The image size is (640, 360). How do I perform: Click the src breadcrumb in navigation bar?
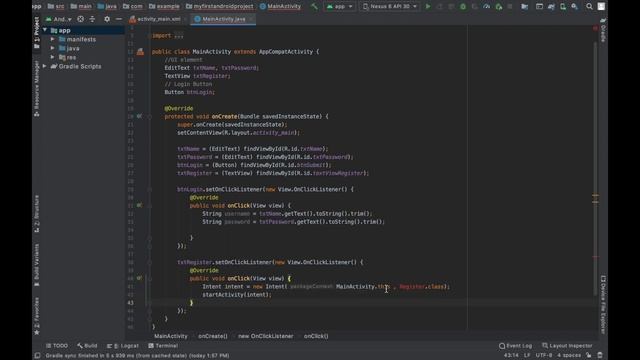coord(56,7)
